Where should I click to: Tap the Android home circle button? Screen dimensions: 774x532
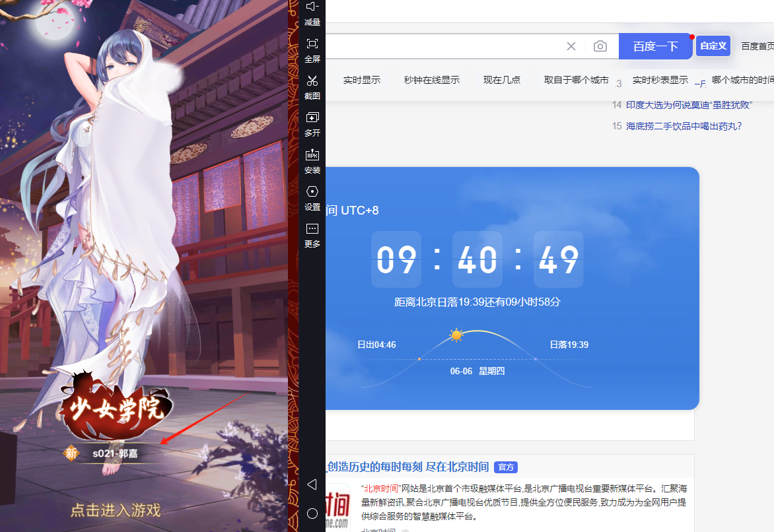click(312, 514)
